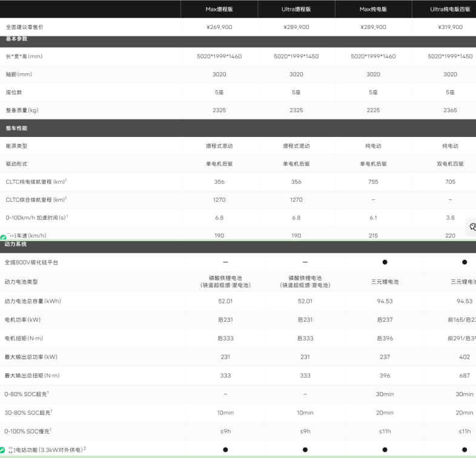Screen dimensions: 476x458
Task: Click the green circle icon beside 电站功能 row
Action: click(x=3, y=450)
